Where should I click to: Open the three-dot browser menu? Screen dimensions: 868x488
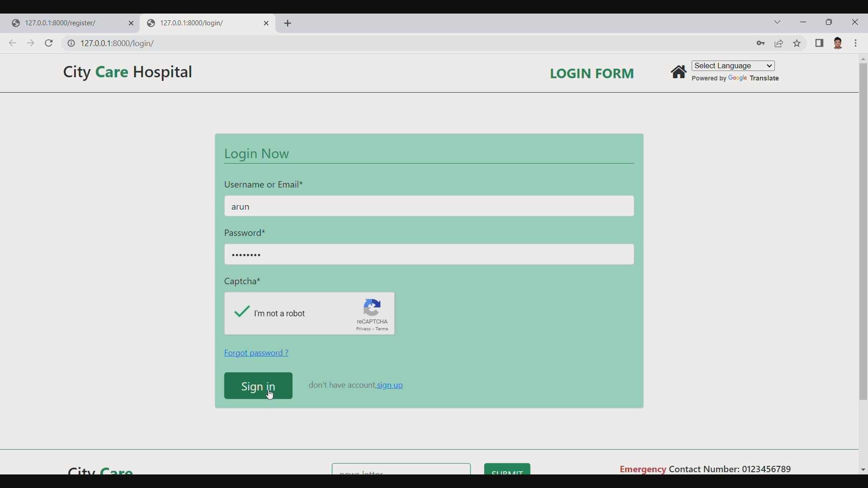[857, 43]
